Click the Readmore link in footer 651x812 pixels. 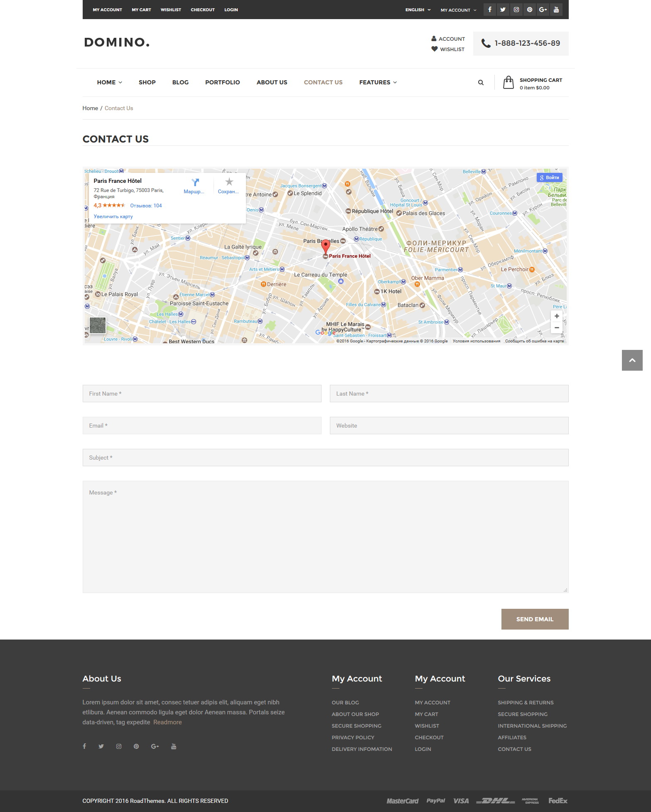coord(167,722)
